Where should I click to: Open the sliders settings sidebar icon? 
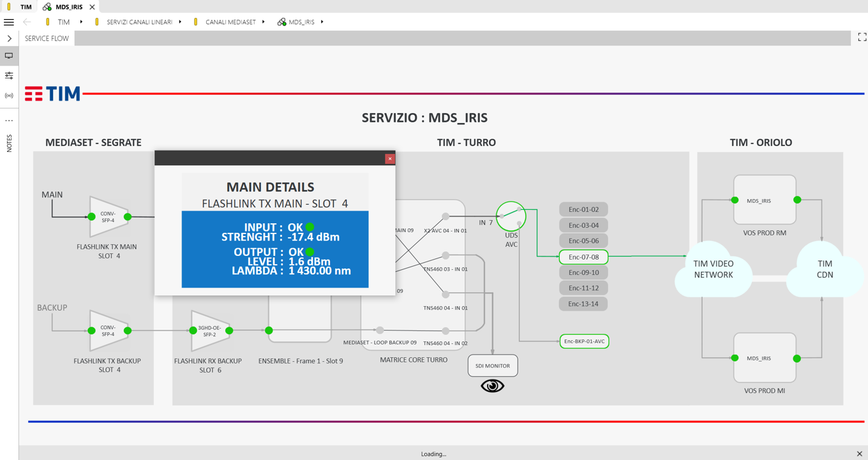coord(9,75)
